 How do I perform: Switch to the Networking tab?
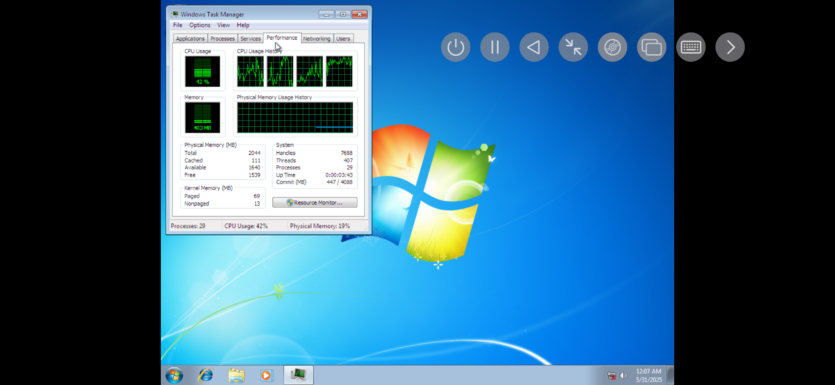pyautogui.click(x=317, y=38)
